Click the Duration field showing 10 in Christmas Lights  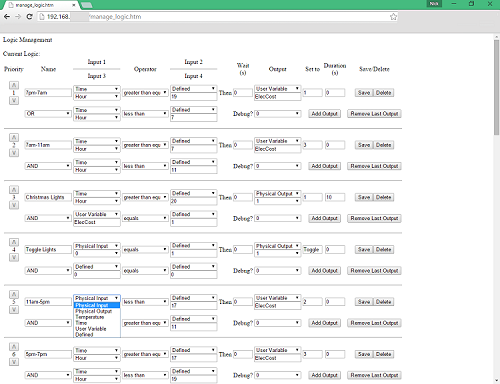[x=335, y=197]
